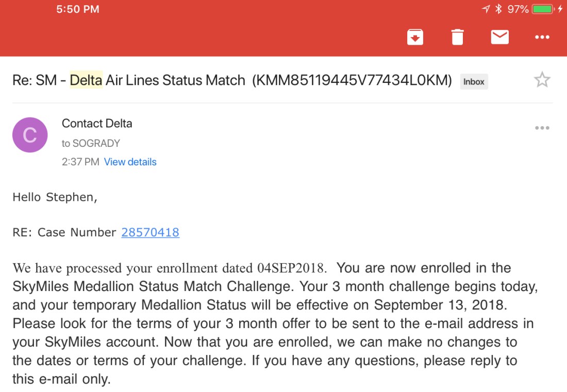Tap the 5:50 PM clock display
The height and width of the screenshot is (392, 567).
[x=78, y=8]
